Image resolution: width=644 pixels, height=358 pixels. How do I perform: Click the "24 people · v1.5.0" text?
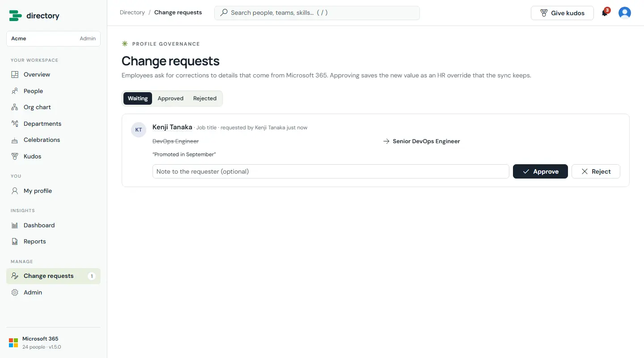(x=42, y=347)
